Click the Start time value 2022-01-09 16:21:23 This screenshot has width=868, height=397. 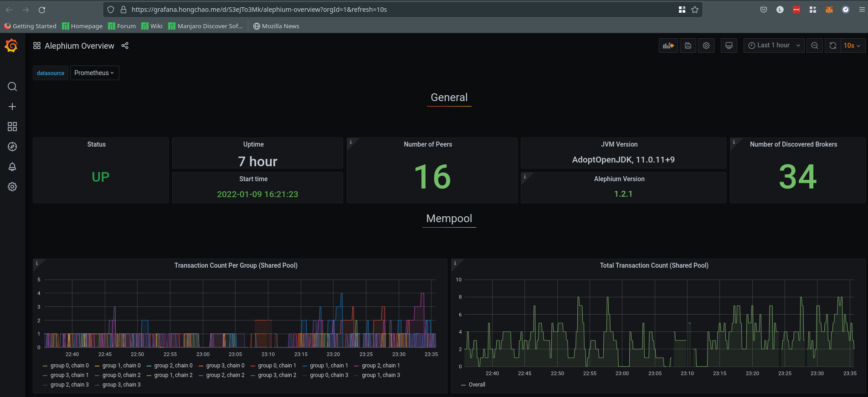pyautogui.click(x=257, y=194)
